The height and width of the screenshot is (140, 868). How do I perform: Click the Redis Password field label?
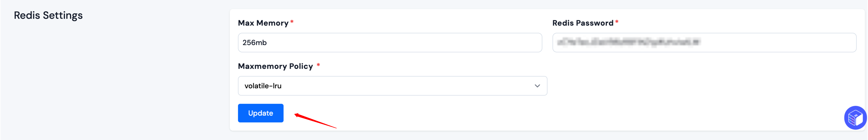(x=583, y=23)
